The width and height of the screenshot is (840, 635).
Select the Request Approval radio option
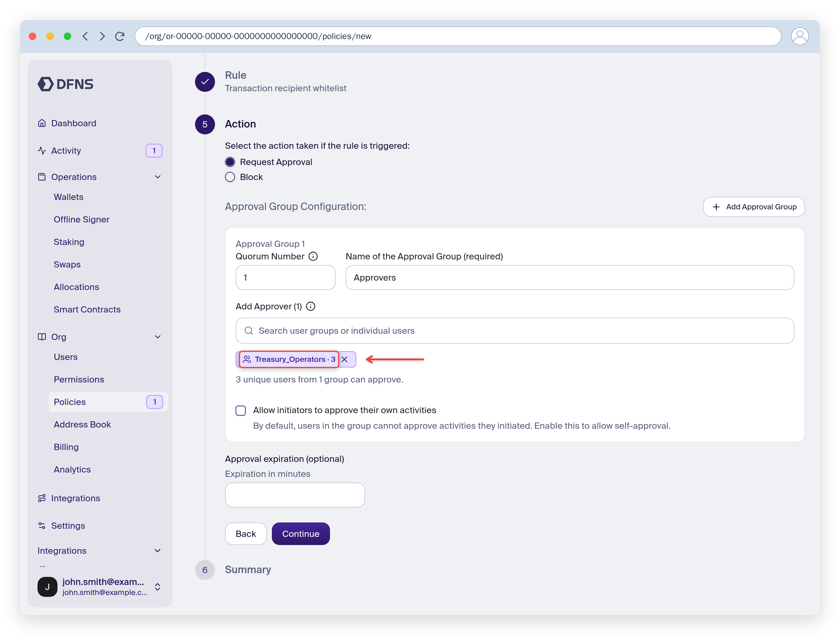point(230,162)
